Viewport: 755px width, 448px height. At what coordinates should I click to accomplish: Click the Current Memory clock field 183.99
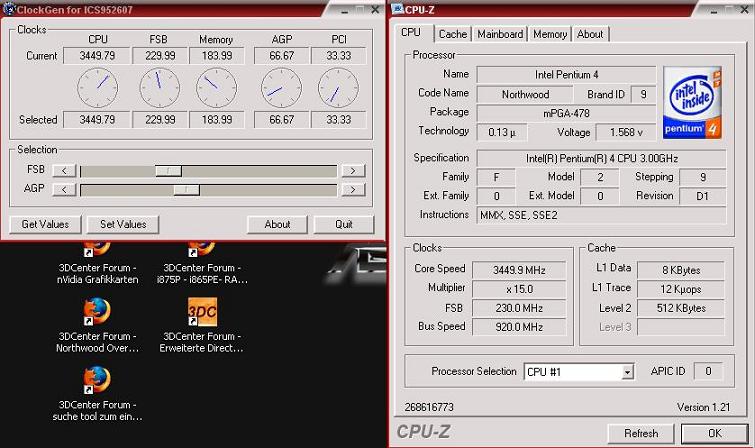[x=217, y=56]
